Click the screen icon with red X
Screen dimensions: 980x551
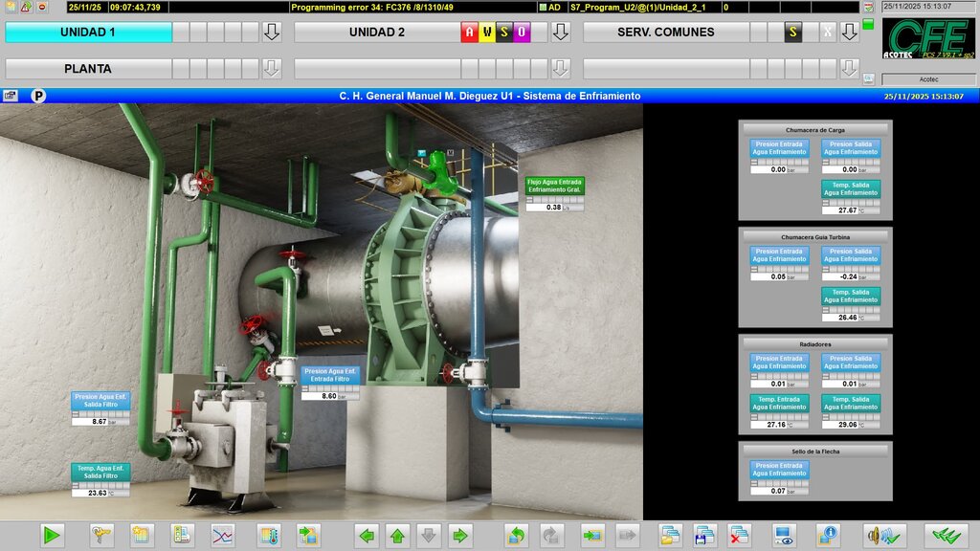pos(739,536)
